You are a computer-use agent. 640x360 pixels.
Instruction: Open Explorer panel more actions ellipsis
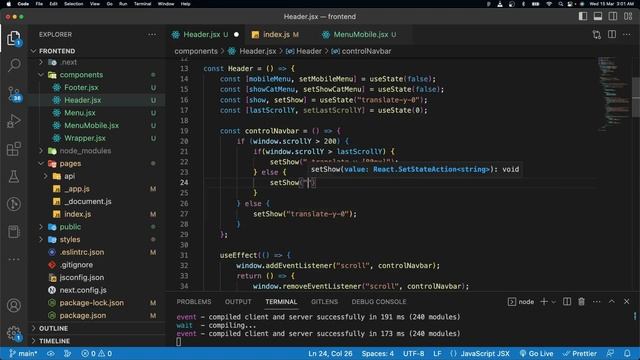click(152, 35)
